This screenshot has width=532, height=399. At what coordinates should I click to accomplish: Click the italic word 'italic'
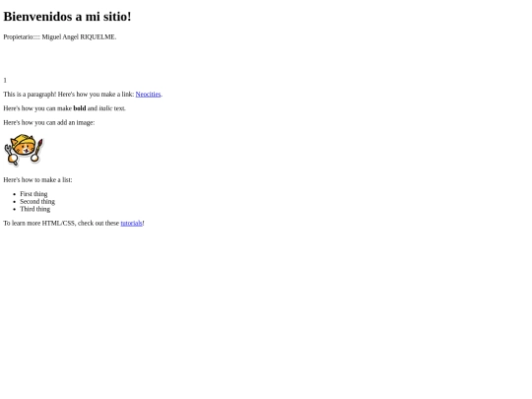pos(105,108)
